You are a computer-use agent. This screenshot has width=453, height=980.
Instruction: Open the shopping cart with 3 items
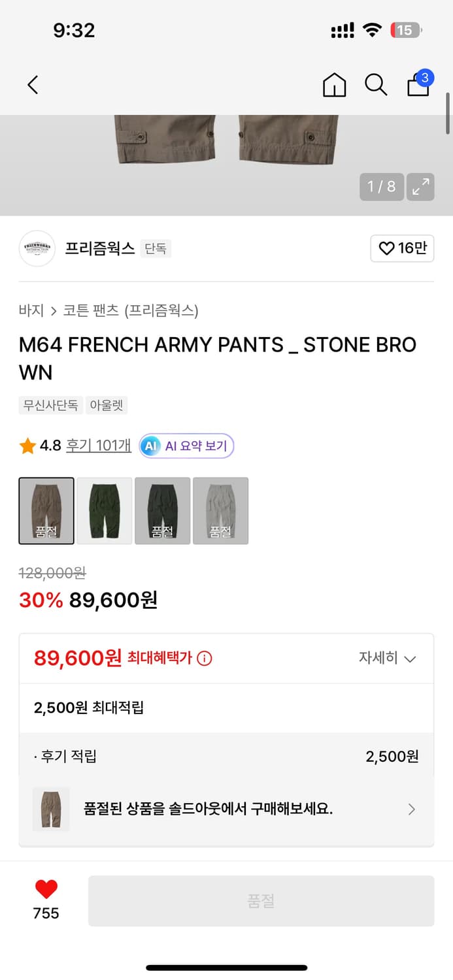418,86
